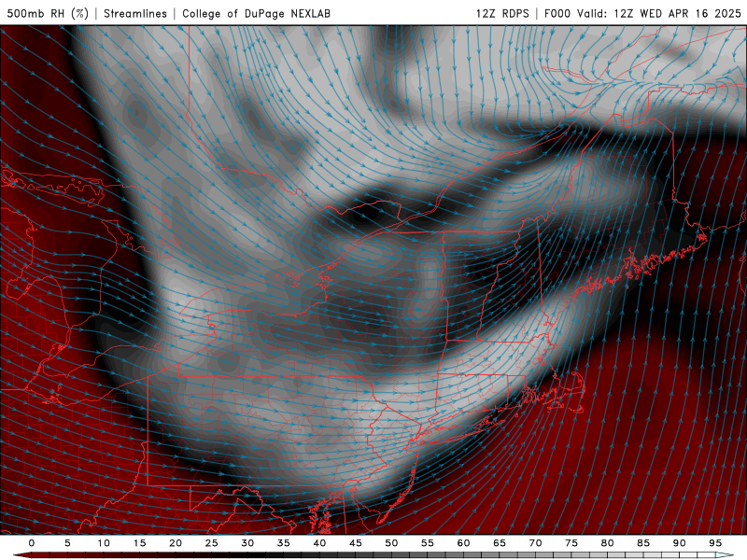Select the '10' label on the colorbar
This screenshot has height=560, width=747.
coord(104,543)
